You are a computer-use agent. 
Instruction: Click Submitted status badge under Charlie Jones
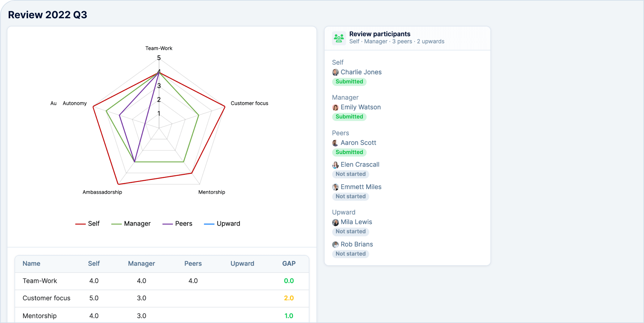(350, 82)
